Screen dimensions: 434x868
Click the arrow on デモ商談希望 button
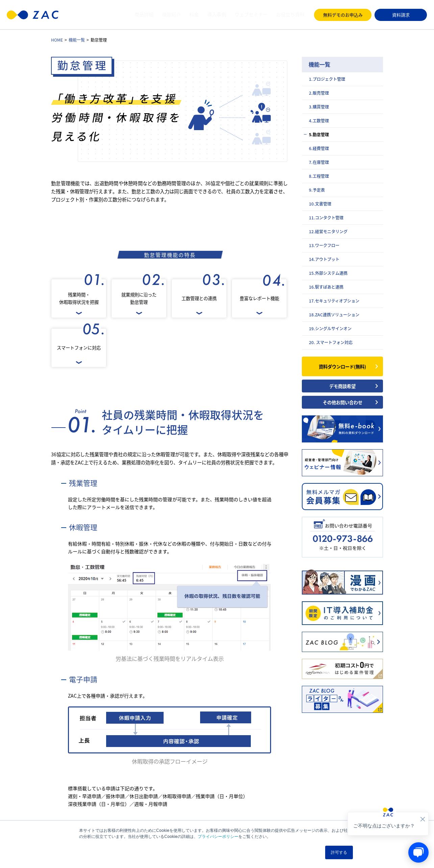click(377, 386)
